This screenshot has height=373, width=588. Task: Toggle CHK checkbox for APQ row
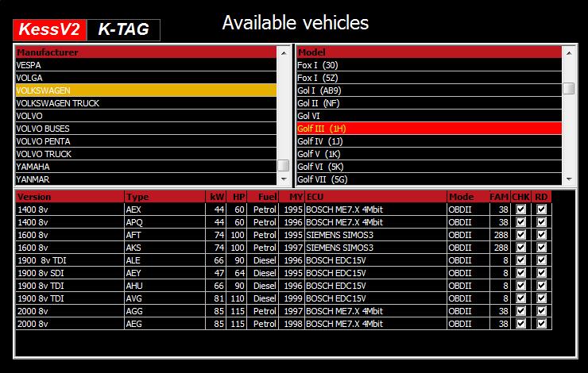[520, 222]
